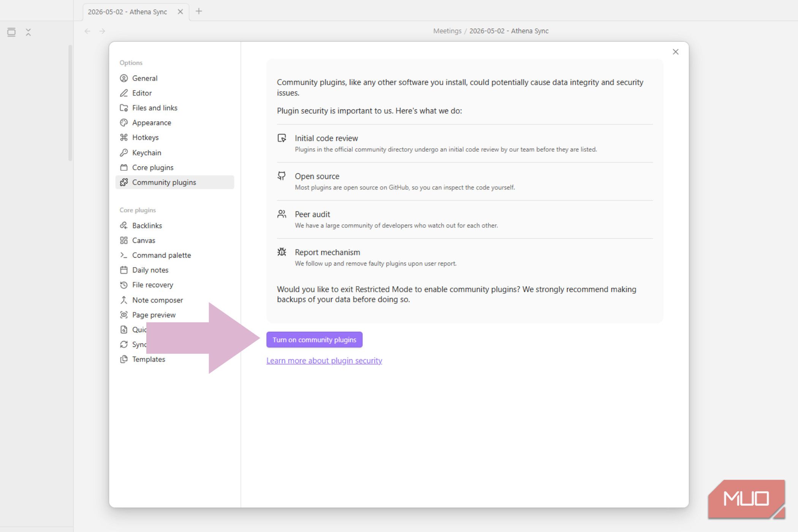Switch to the Athena Sync tab
Viewport: 798px width, 532px height.
128,12
